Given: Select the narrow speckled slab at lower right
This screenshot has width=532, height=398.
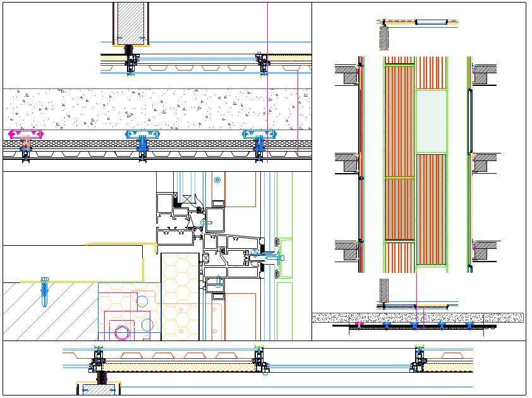Looking at the screenshot, I should pyautogui.click(x=417, y=318).
